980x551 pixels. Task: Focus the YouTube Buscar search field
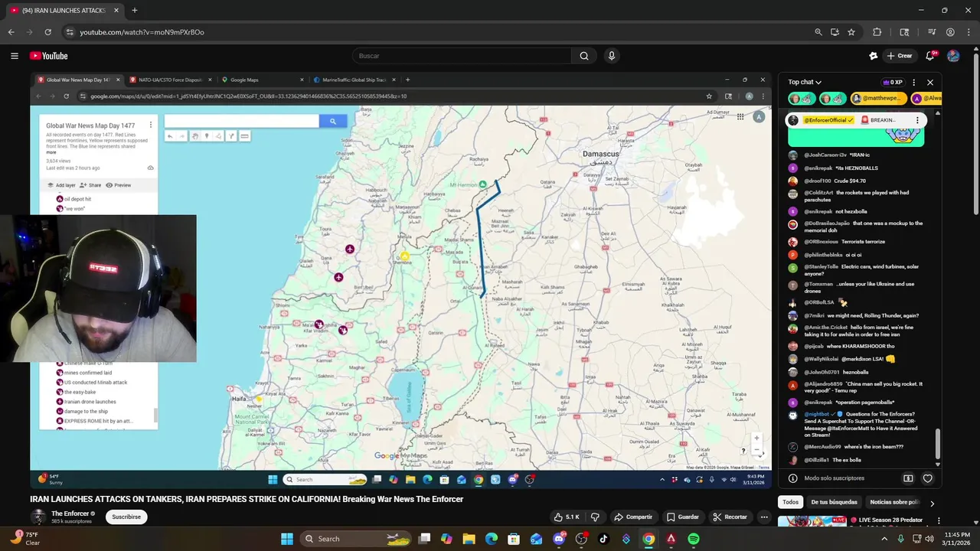click(462, 56)
